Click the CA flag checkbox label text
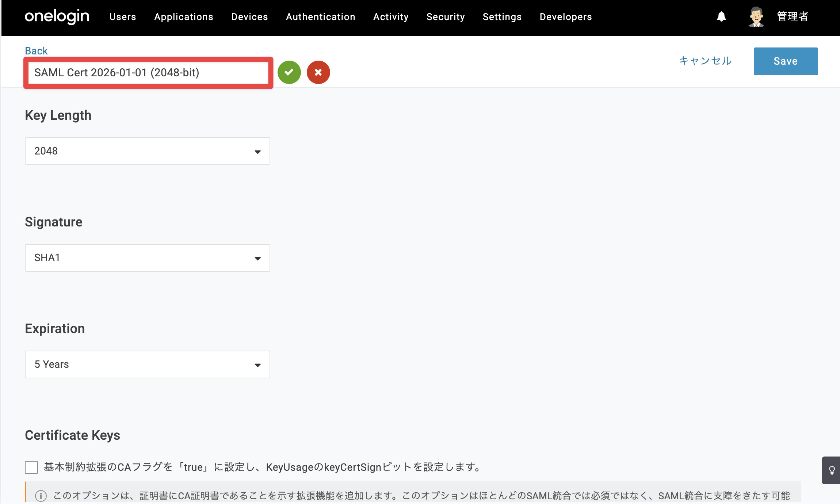 [263, 467]
